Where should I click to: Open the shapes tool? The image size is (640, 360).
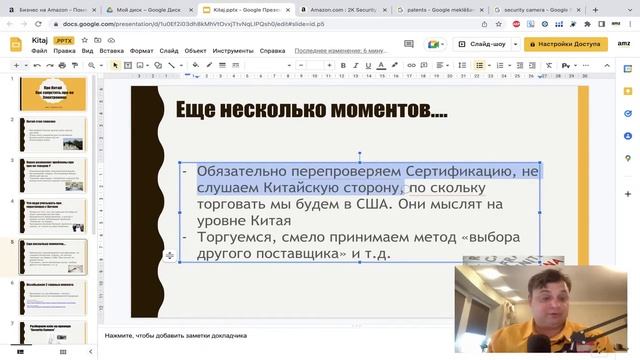[x=158, y=65]
